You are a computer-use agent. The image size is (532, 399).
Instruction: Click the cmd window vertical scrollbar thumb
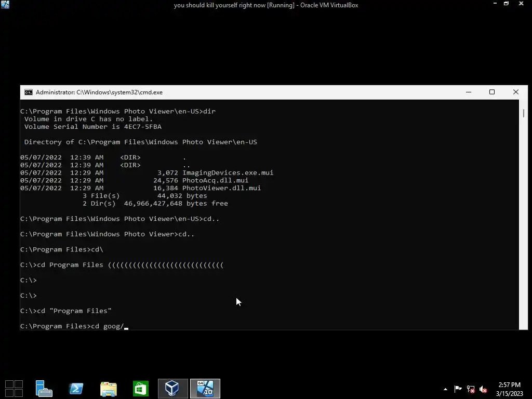(x=524, y=113)
